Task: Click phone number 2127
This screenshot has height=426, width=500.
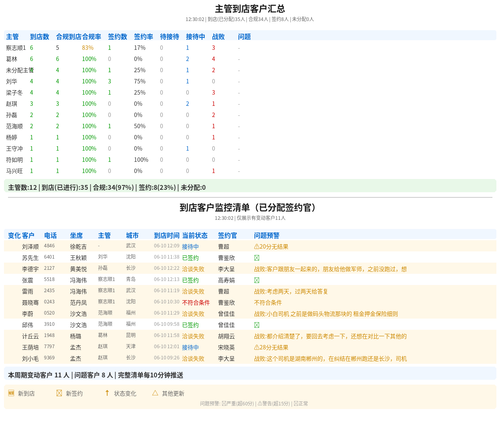Action: click(49, 268)
